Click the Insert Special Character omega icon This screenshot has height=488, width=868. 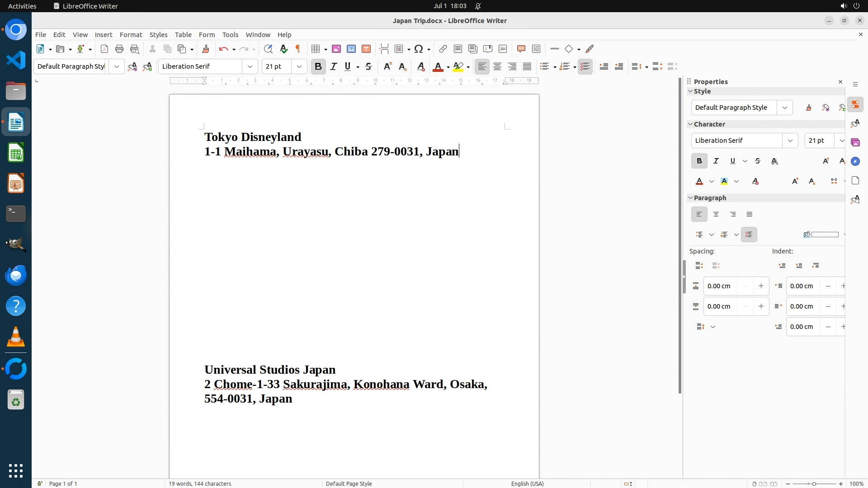tap(419, 49)
